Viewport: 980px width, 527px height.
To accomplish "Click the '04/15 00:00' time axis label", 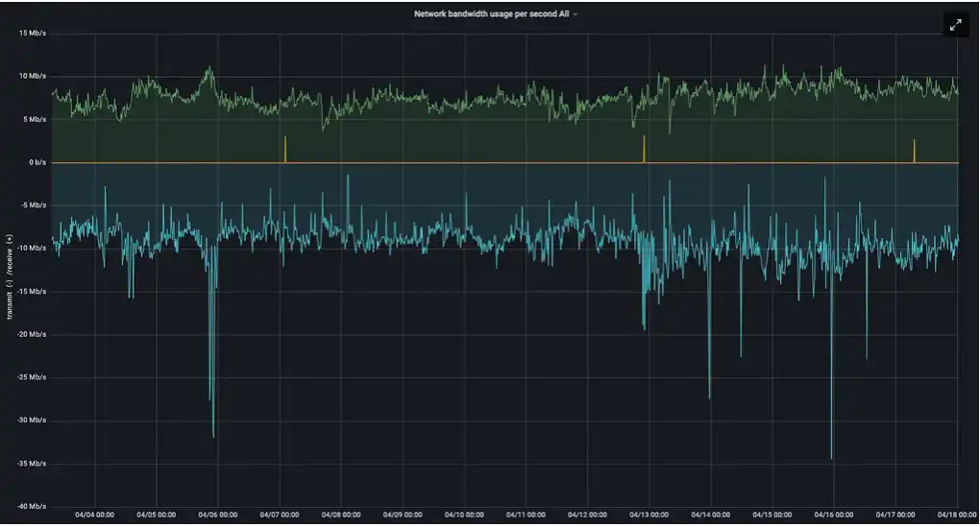I will [x=772, y=515].
